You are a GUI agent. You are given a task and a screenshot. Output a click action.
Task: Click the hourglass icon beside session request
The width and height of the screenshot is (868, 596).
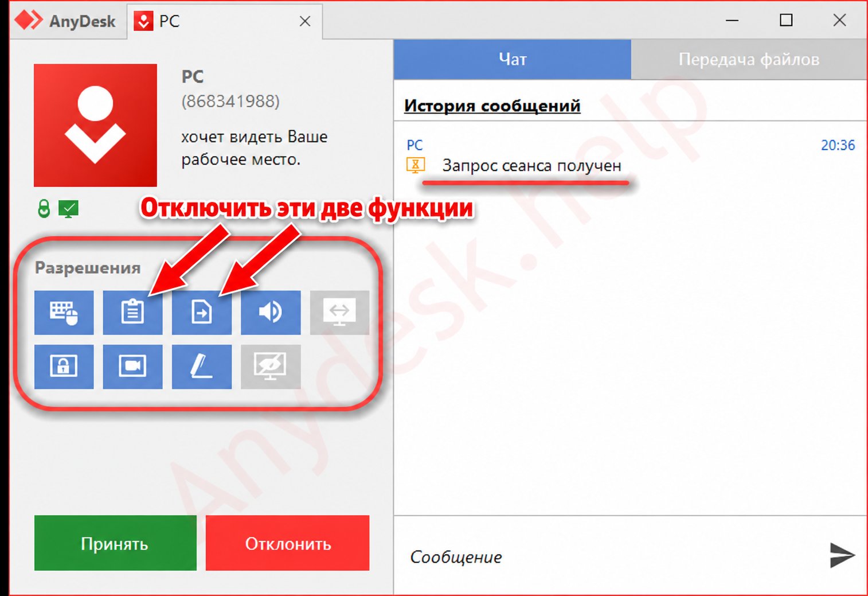click(x=416, y=165)
